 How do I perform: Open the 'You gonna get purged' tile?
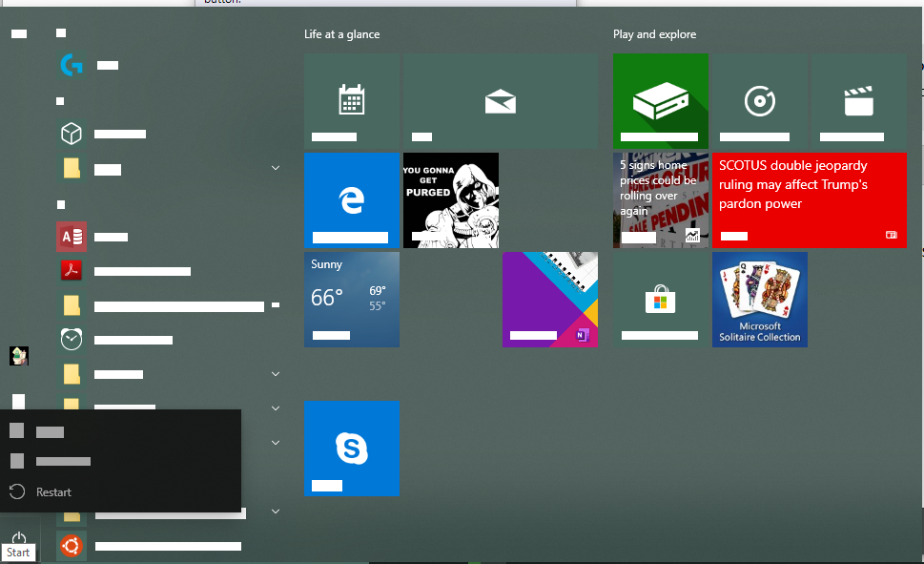tap(451, 200)
